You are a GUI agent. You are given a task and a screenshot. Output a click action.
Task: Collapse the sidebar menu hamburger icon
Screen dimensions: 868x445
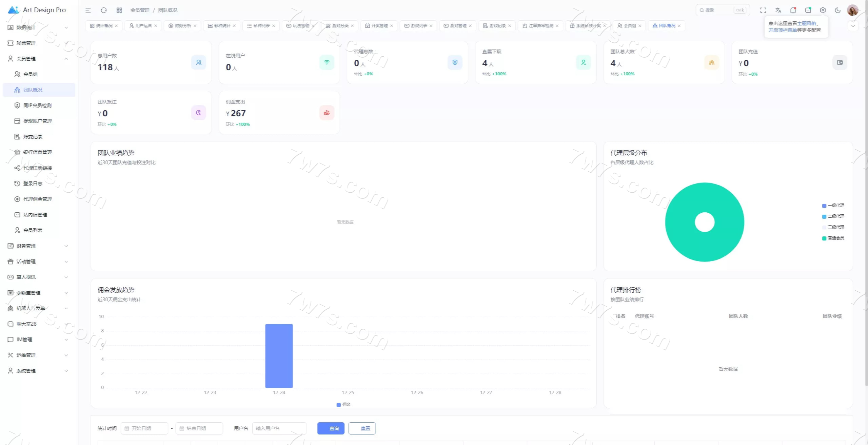pos(88,10)
